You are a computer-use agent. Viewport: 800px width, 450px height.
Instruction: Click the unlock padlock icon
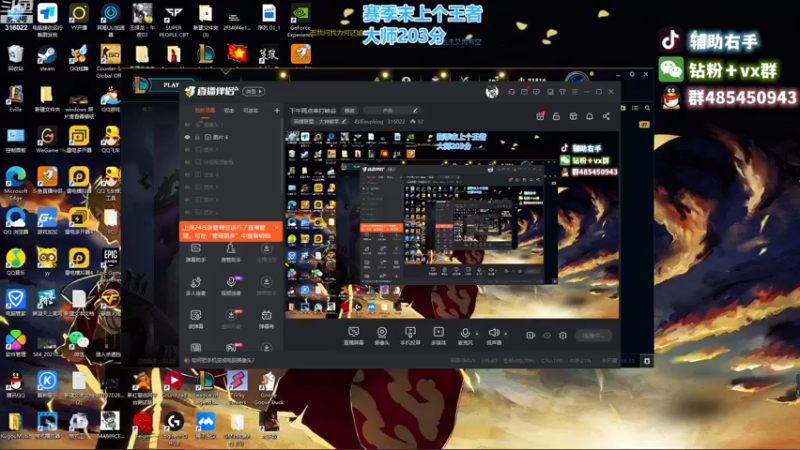coord(556,116)
